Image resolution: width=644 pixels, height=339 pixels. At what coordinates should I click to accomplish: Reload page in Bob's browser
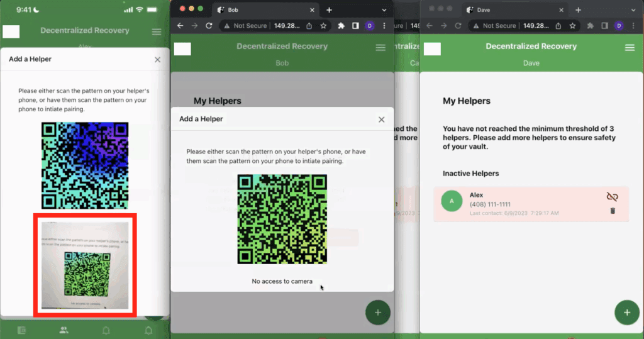click(x=208, y=26)
